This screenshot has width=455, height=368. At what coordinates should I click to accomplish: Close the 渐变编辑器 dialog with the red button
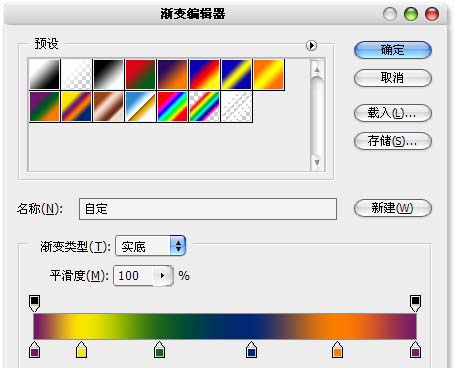432,14
